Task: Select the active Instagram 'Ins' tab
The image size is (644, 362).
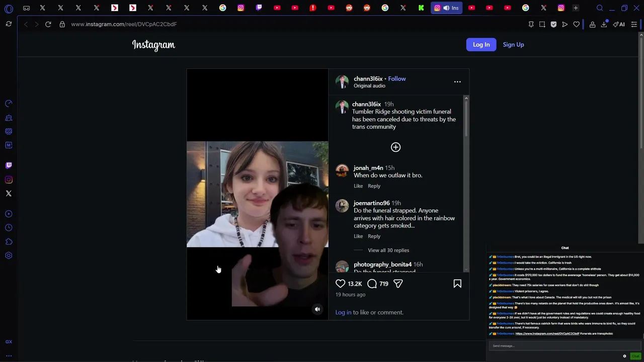Action: [x=446, y=8]
